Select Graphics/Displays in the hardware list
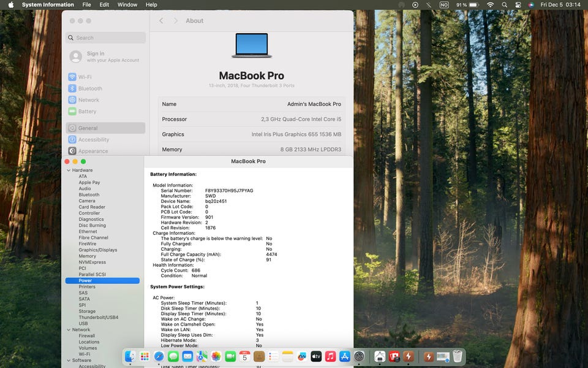 coord(97,250)
